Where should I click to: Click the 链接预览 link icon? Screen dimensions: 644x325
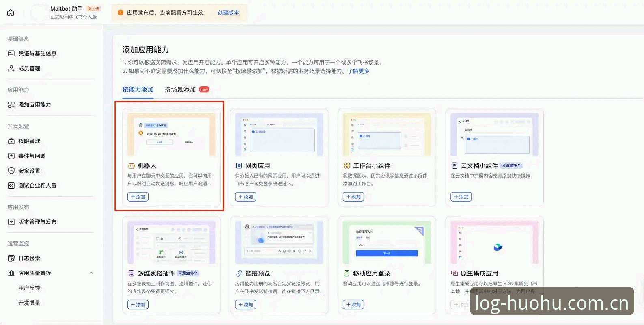click(239, 273)
